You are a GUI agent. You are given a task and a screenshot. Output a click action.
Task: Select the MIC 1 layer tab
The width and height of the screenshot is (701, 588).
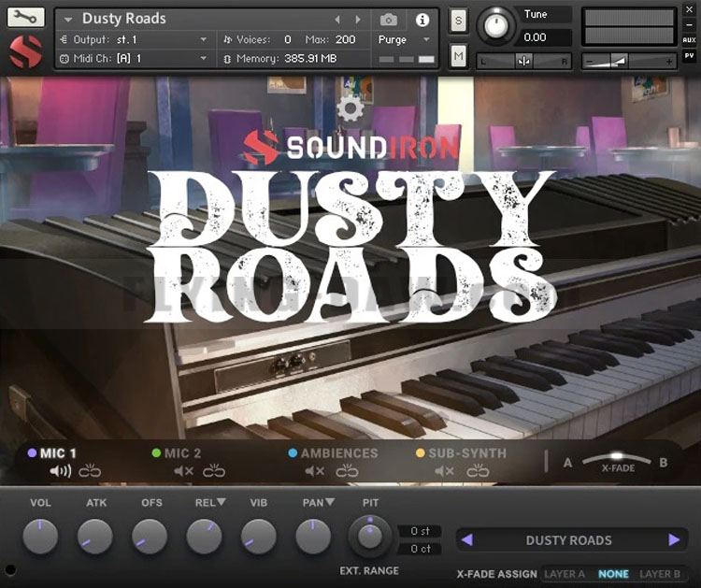[51, 453]
